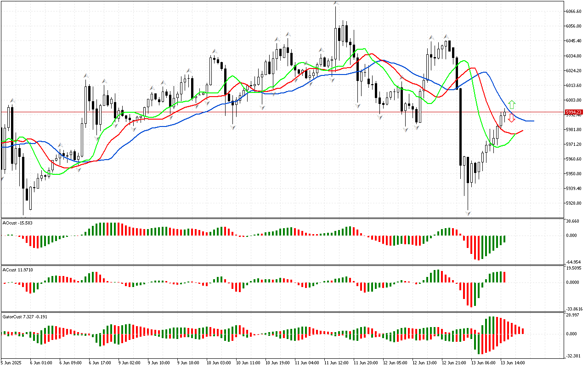Click the 6066.60 price scale label
The width and height of the screenshot is (588, 368).
(x=574, y=11)
